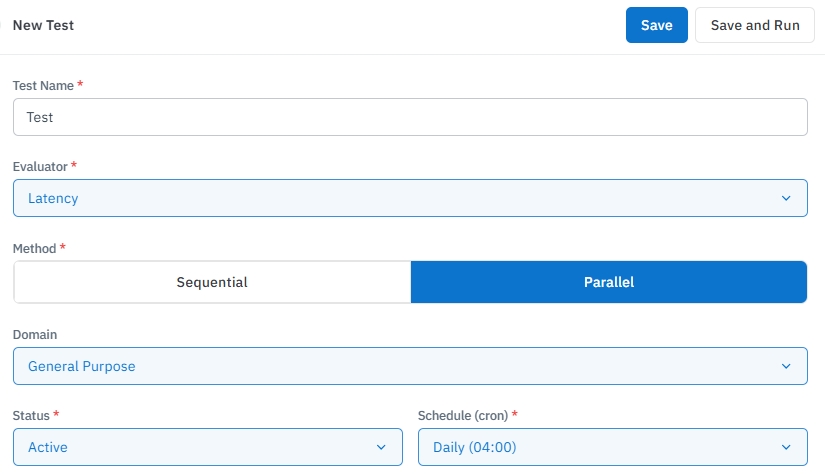
Task: Focus the Test Name input field
Action: [x=410, y=117]
